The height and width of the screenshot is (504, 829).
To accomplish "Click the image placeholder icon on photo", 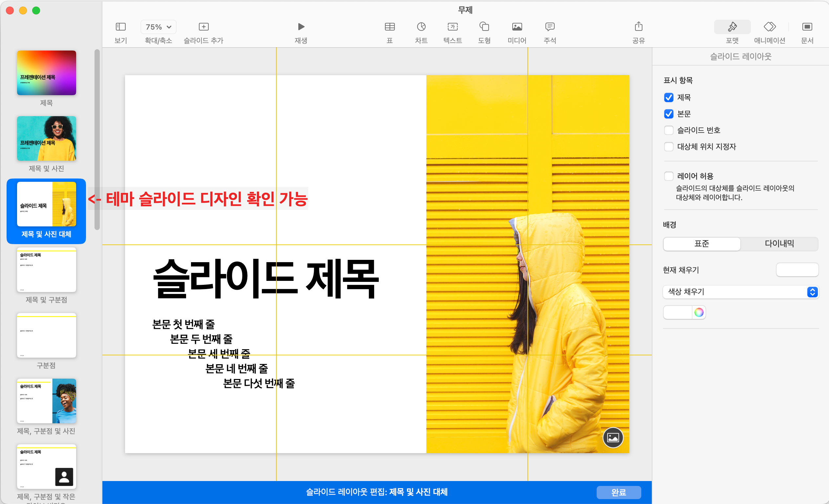I will 613,437.
